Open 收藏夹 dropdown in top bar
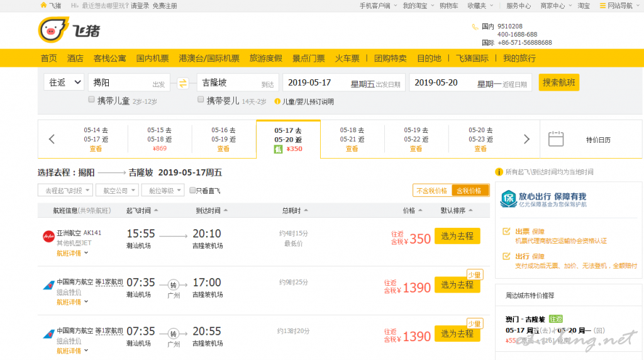 point(480,6)
